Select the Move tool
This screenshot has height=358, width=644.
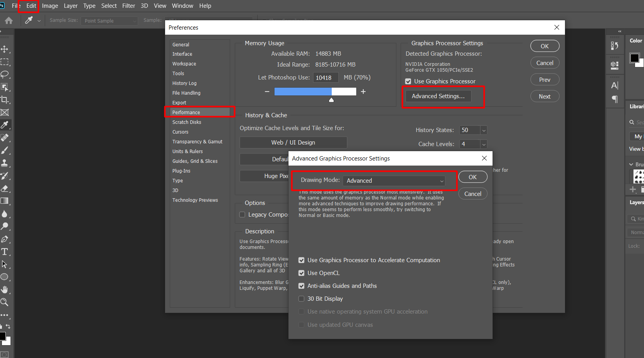(5, 49)
